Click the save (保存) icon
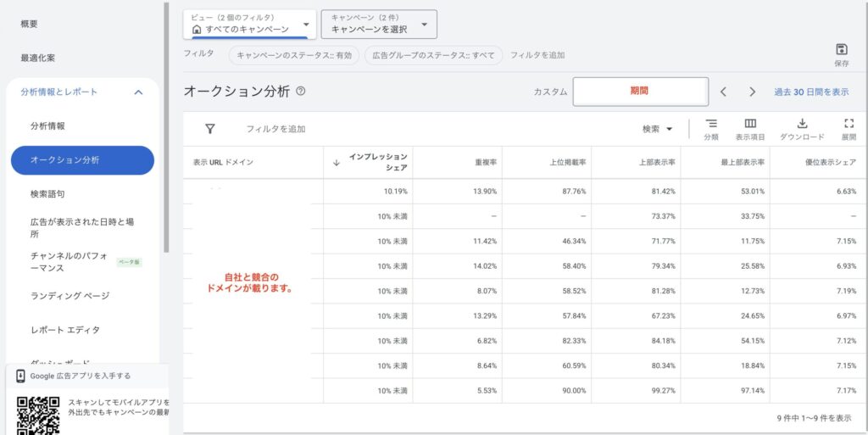Viewport: 868px width, 435px height. 841,50
